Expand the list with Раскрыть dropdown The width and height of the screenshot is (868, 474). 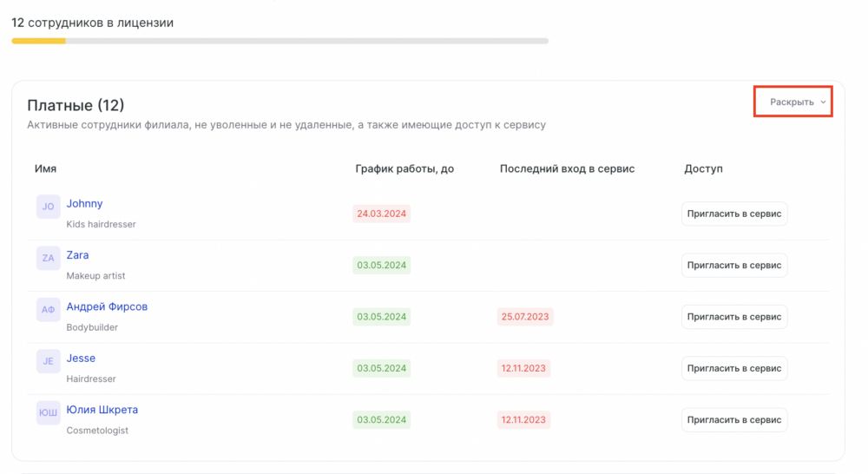tap(792, 102)
